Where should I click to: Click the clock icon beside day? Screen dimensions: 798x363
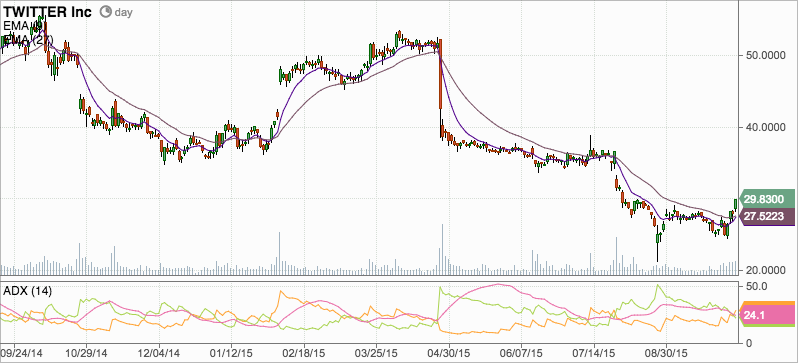coord(105,12)
